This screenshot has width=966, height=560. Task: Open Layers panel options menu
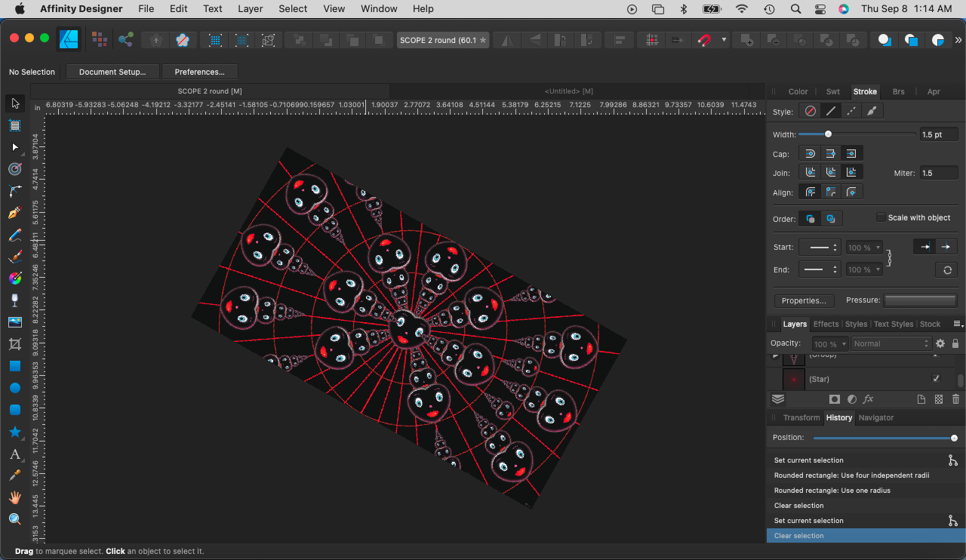(x=958, y=324)
